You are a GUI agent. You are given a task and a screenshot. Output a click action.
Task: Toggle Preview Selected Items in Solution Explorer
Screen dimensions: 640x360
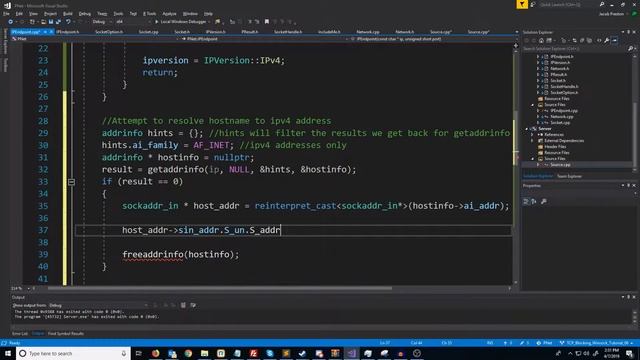click(x=615, y=40)
